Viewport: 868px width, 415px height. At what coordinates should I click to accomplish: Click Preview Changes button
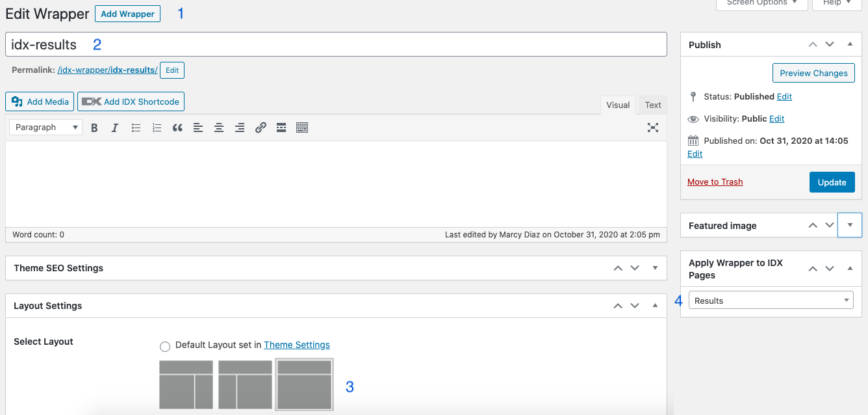pyautogui.click(x=813, y=73)
